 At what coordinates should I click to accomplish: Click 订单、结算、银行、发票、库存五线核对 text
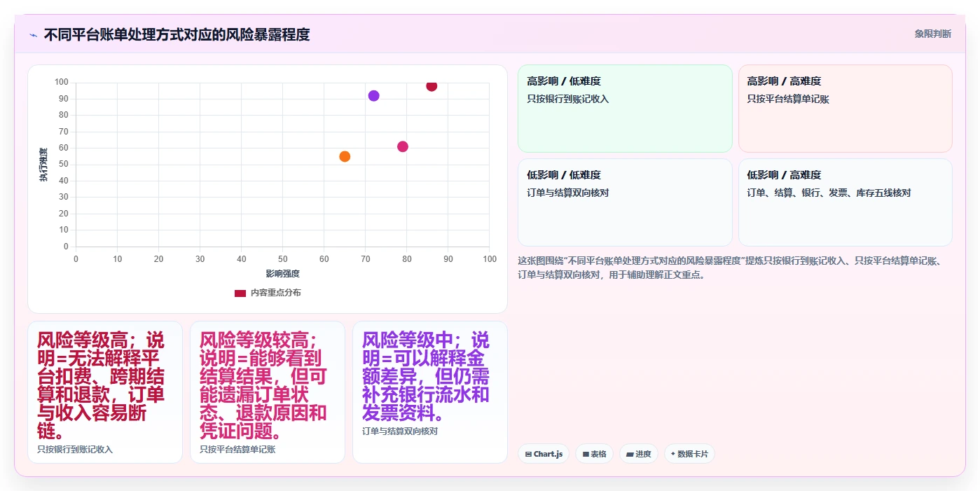[x=829, y=193]
